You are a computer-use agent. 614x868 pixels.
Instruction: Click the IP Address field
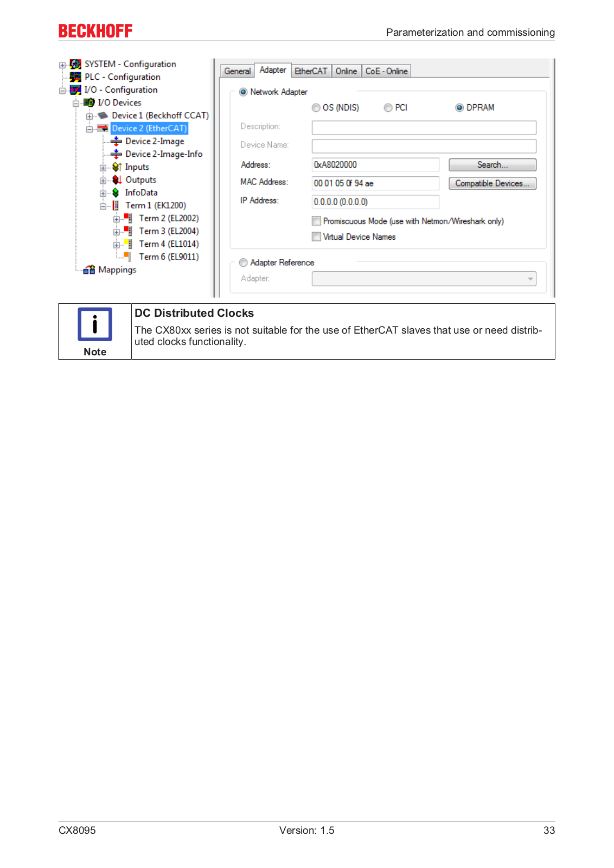coord(375,202)
